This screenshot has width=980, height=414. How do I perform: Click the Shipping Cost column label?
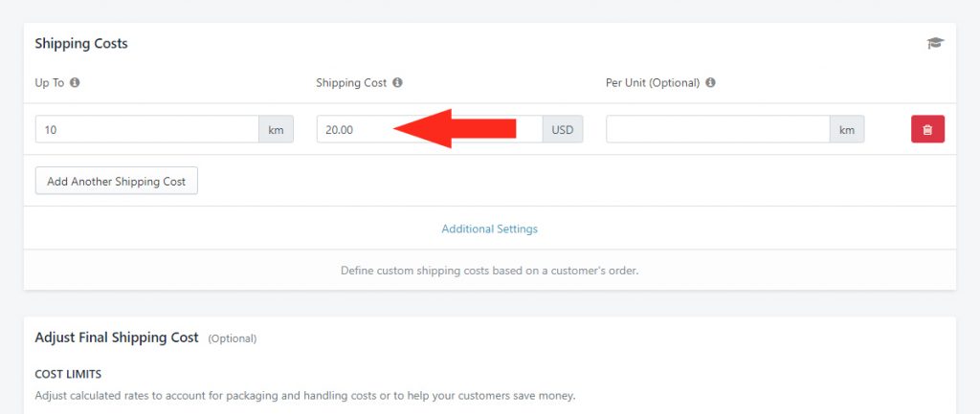pos(351,82)
